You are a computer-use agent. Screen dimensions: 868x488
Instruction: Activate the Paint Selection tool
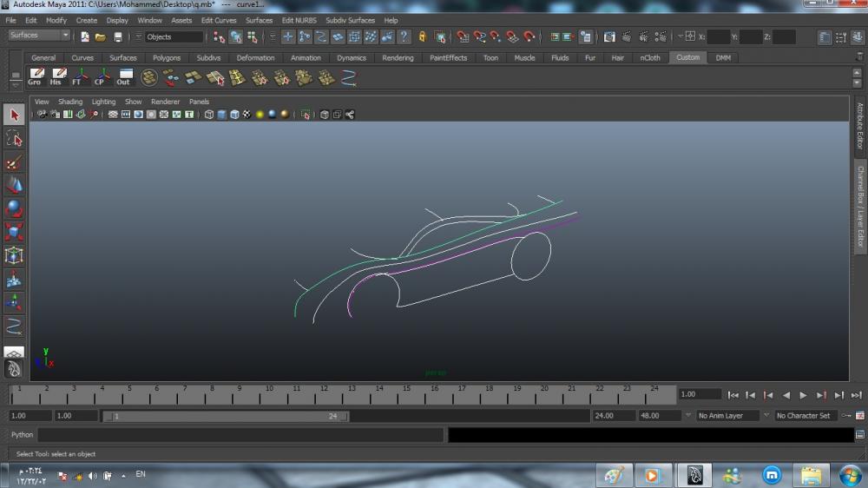pyautogui.click(x=14, y=162)
